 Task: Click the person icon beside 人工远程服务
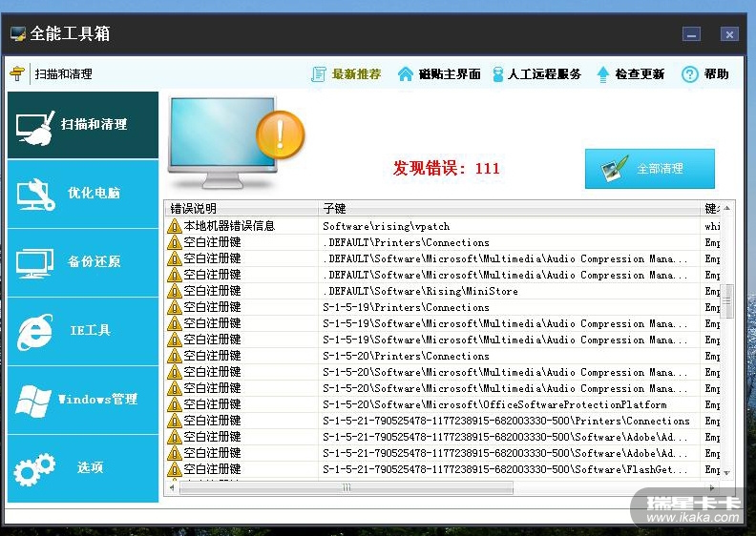click(497, 74)
